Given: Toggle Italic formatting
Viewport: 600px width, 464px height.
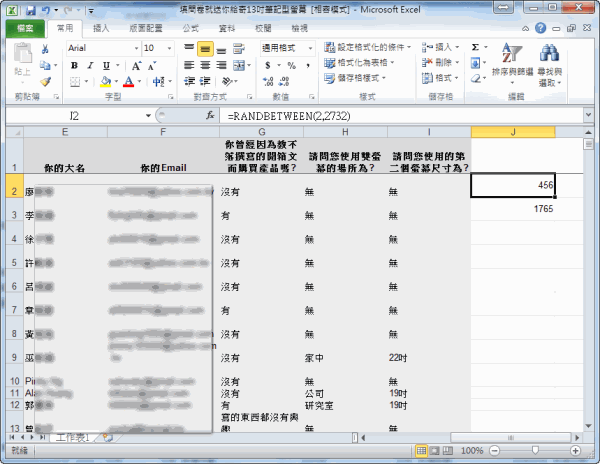Looking at the screenshot, I should click(90, 65).
